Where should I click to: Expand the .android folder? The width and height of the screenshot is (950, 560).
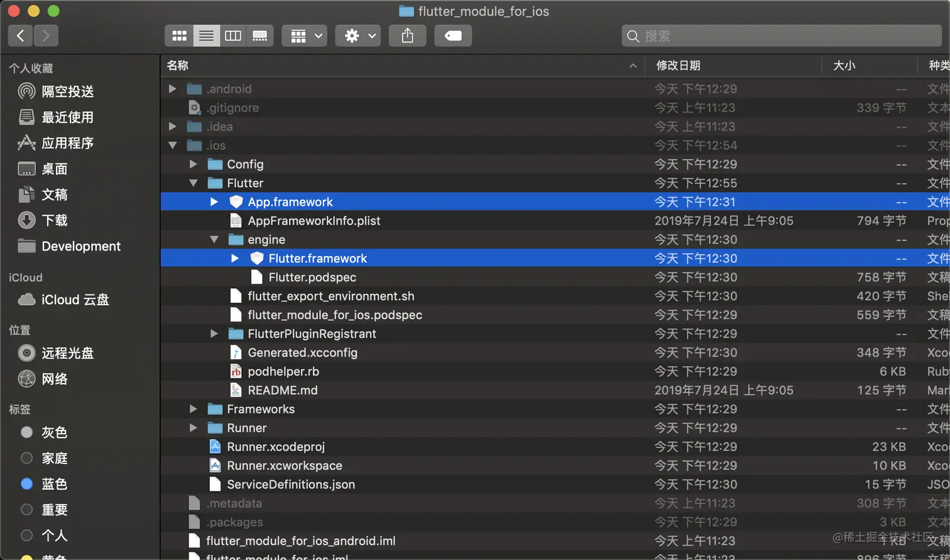[172, 89]
